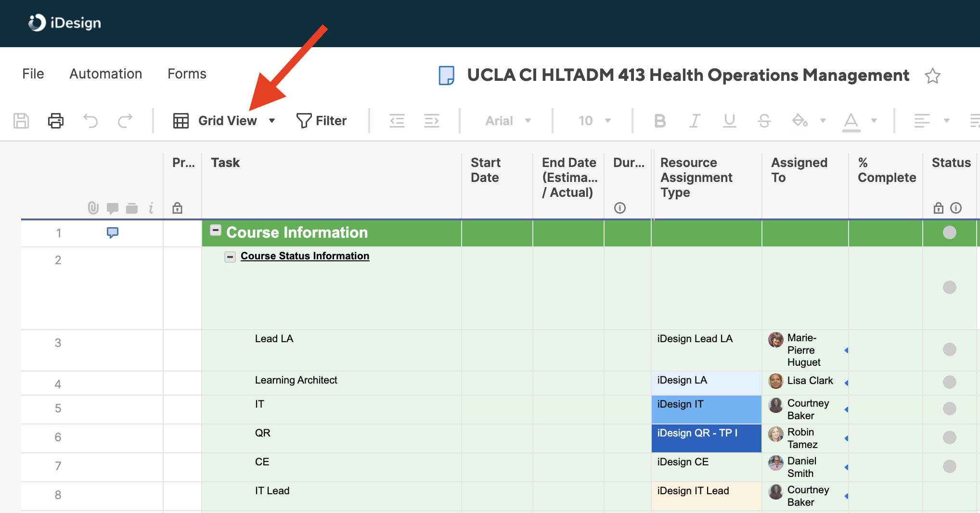980x513 pixels.
Task: Collapse the Course Information section
Action: 216,230
